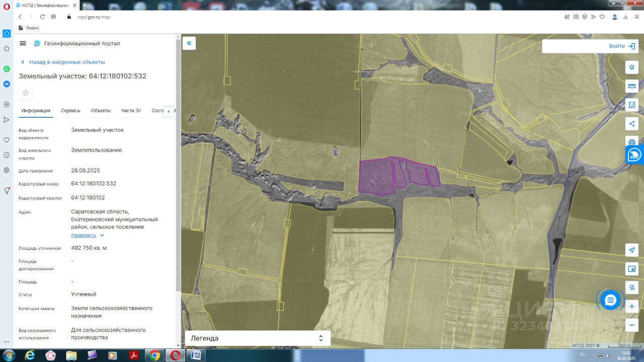The image size is (644, 362).
Task: Click the info panel vertical scrollbar
Action: (178, 166)
